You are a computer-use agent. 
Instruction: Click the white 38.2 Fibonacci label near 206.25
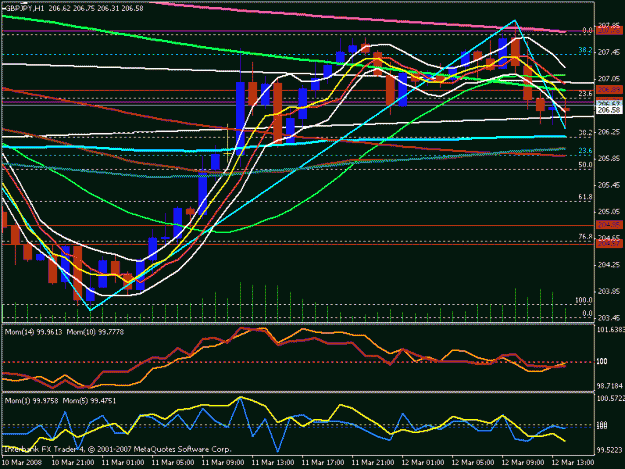click(585, 132)
